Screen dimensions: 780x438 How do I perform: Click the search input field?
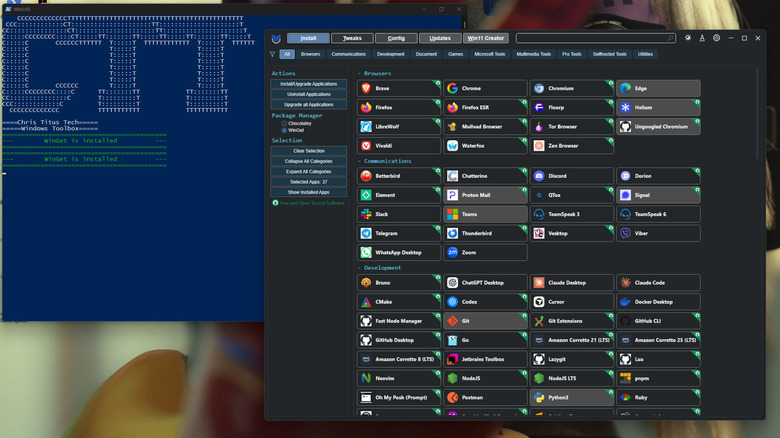[x=595, y=38]
